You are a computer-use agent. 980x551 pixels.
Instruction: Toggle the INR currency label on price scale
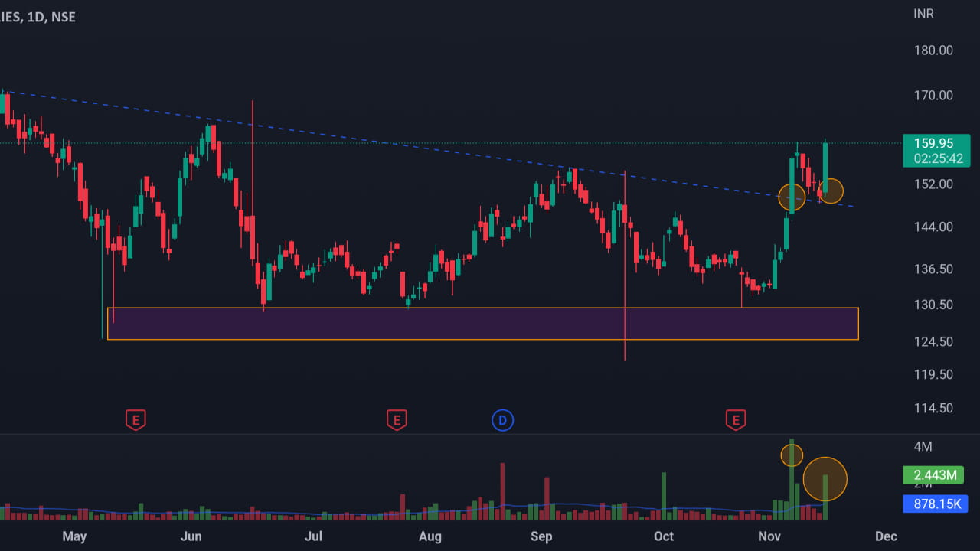point(923,13)
